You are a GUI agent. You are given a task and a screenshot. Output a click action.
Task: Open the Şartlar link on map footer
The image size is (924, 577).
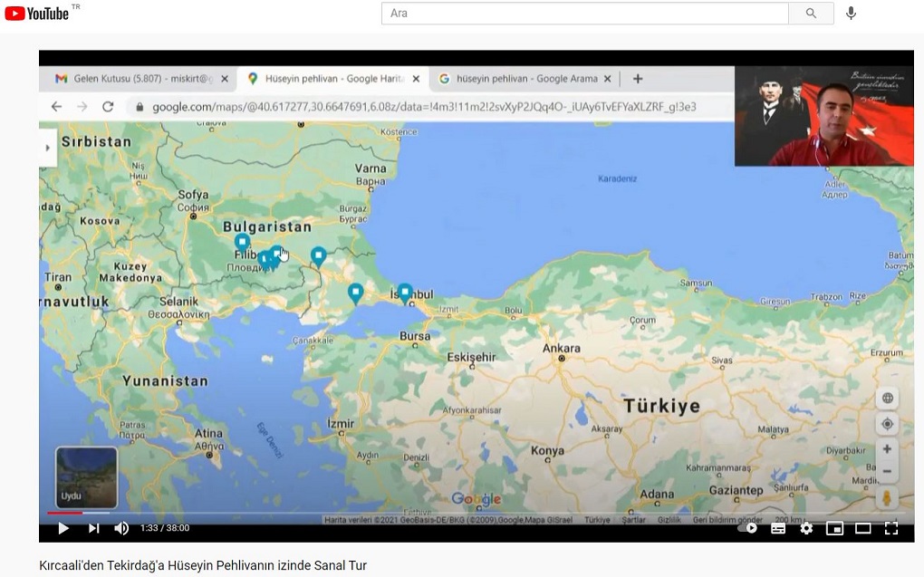pyautogui.click(x=633, y=520)
